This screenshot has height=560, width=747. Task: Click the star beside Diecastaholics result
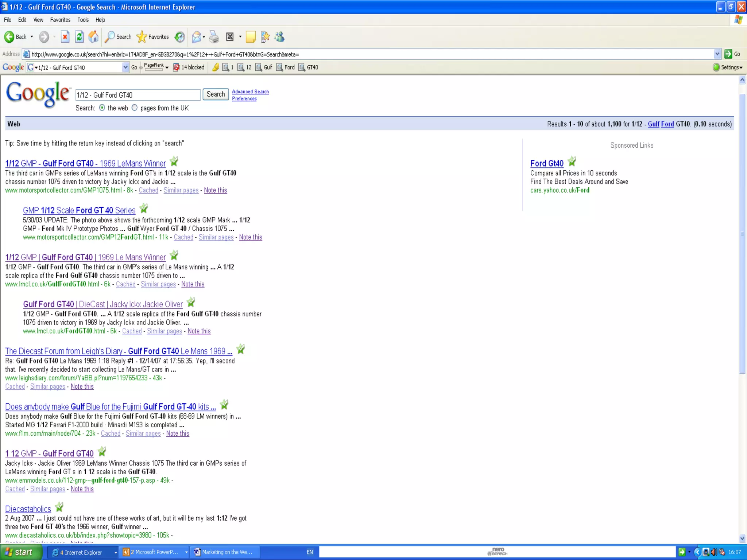pos(59,507)
